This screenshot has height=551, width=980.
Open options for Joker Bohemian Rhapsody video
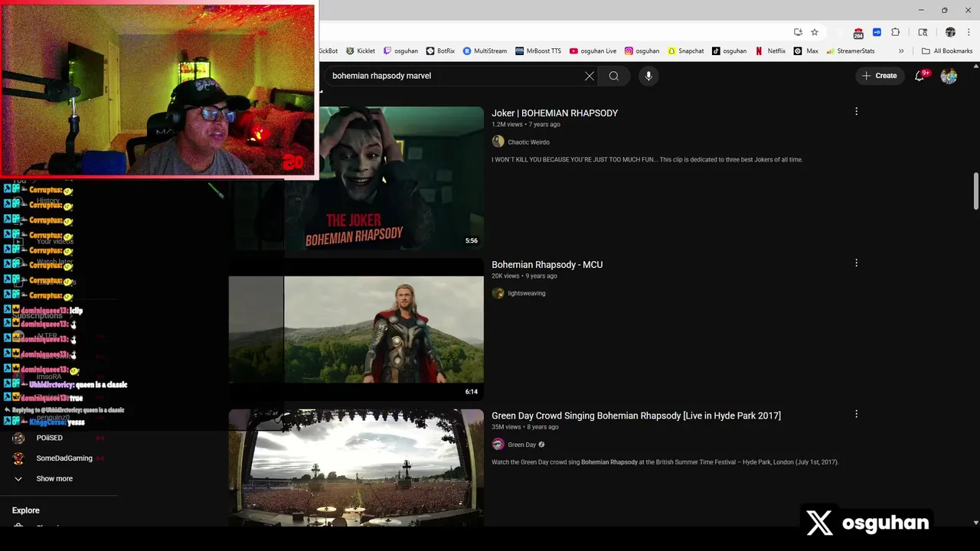click(856, 112)
